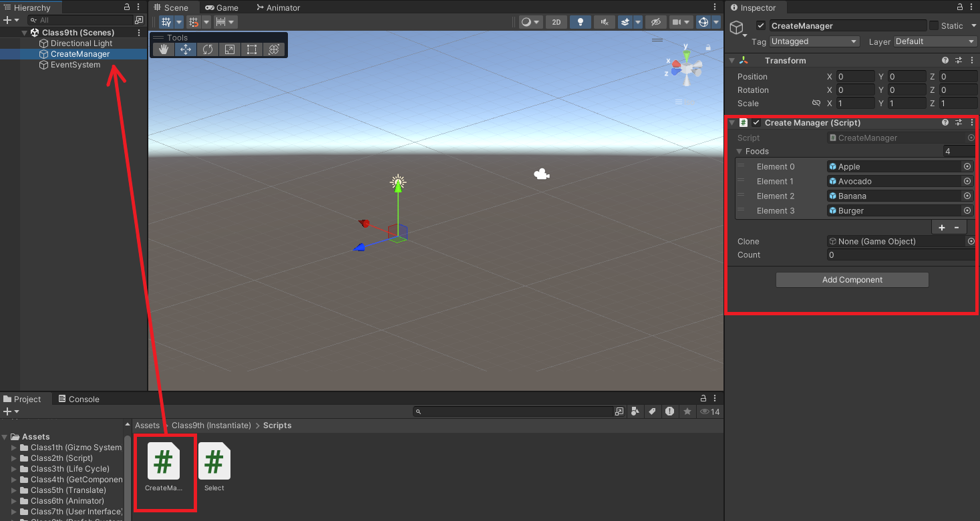The height and width of the screenshot is (521, 980).
Task: Search by label tag icon in Project
Action: (653, 411)
